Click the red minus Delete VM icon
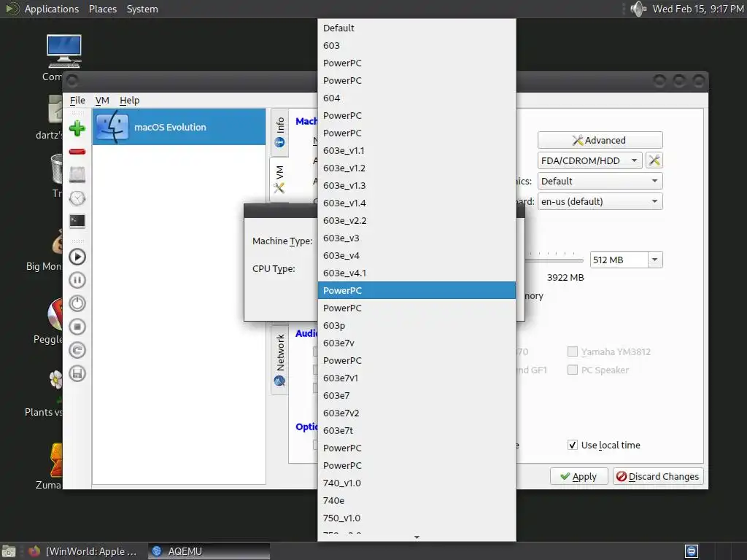747x560 pixels. coord(77,152)
